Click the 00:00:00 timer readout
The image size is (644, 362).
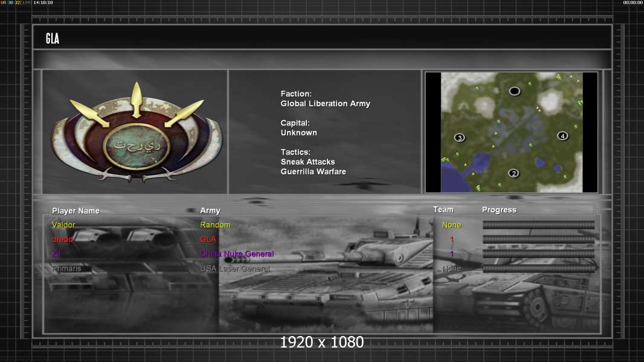(x=633, y=2)
